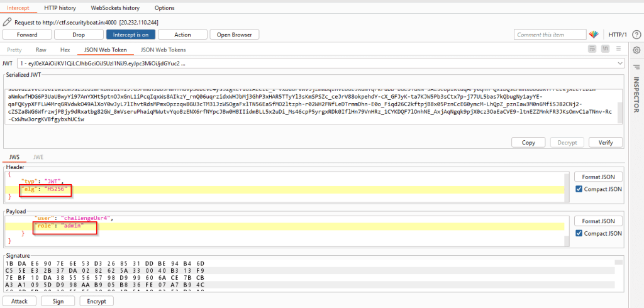Click the Encrypt button
Viewport: 644px width, 308px height.
(96, 301)
